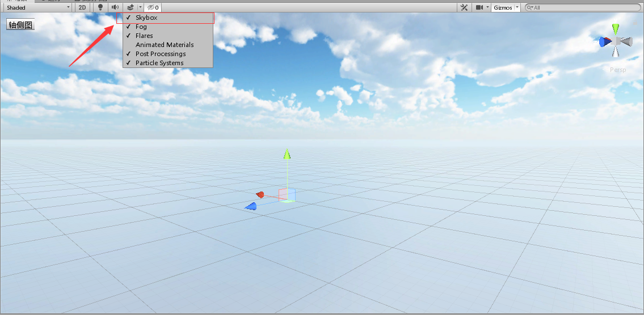
Task: Click the center cube of orientation gizmo
Action: point(616,41)
